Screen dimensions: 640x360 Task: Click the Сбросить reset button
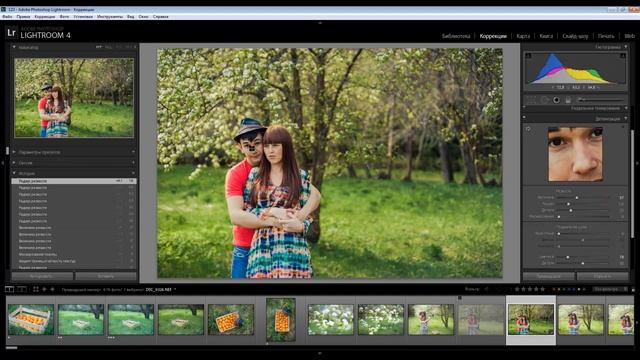point(602,276)
